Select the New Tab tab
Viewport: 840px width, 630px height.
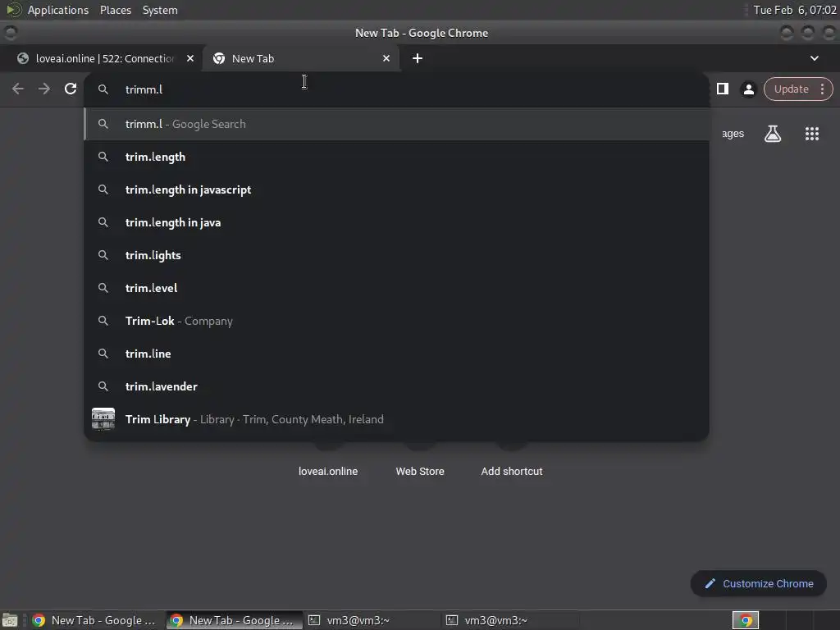(300, 58)
